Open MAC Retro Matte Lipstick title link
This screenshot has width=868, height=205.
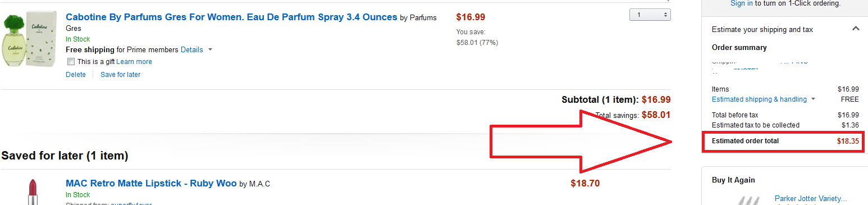(x=151, y=183)
